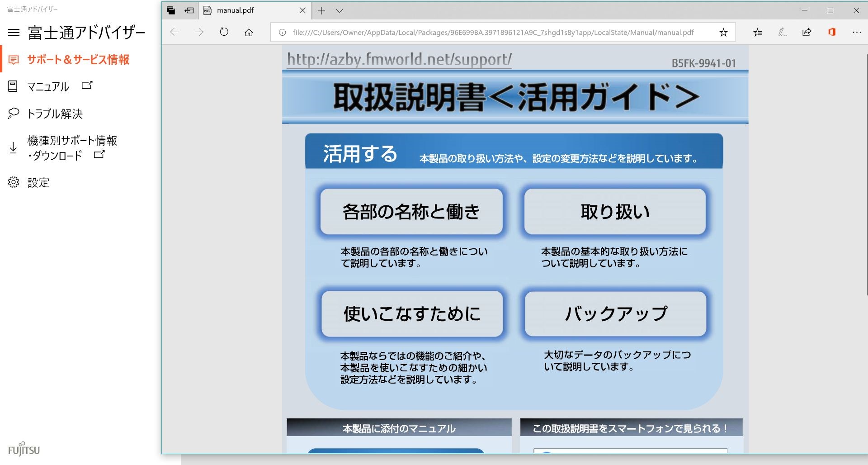Open 設定 in the sidebar
This screenshot has width=868, height=465.
click(x=38, y=182)
